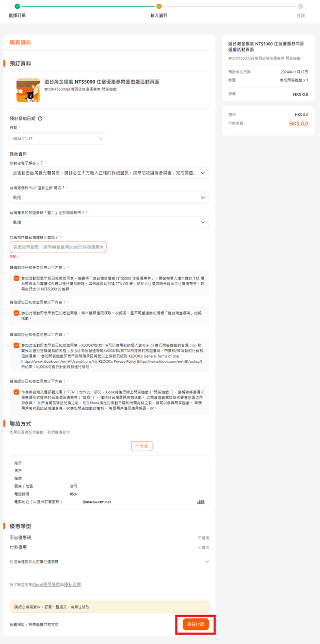
Task: Click the 編輯 link in contact details
Action: (201, 502)
